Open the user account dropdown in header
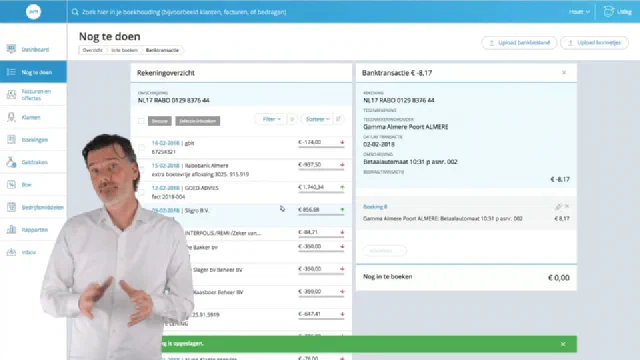Viewport: 640px width, 360px height. click(x=579, y=12)
